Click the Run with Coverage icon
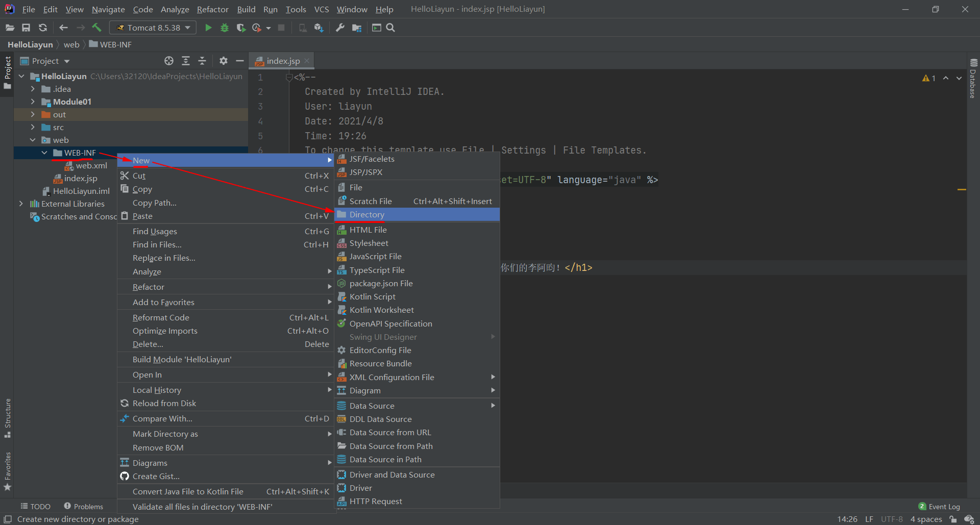The height and width of the screenshot is (525, 980). point(241,28)
